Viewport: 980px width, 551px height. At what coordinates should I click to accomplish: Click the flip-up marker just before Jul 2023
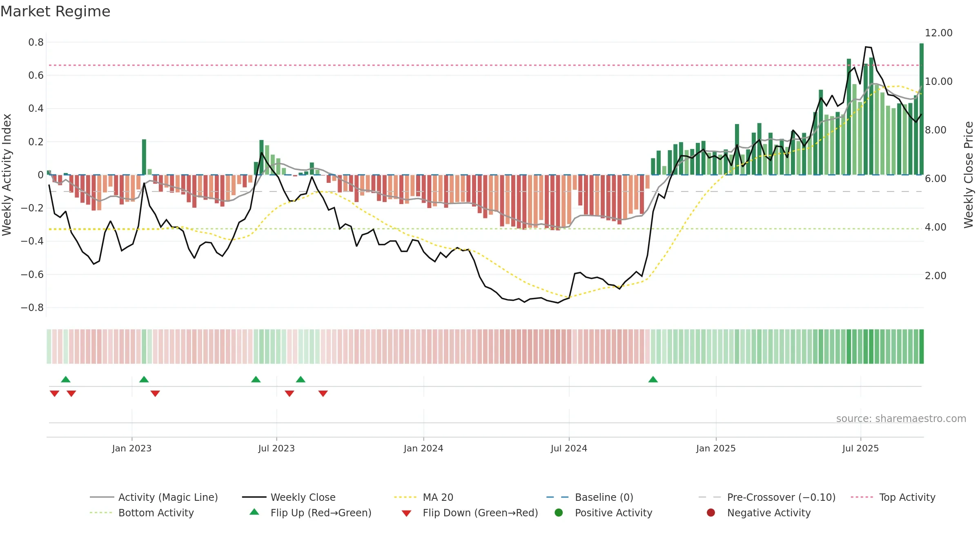pos(256,380)
